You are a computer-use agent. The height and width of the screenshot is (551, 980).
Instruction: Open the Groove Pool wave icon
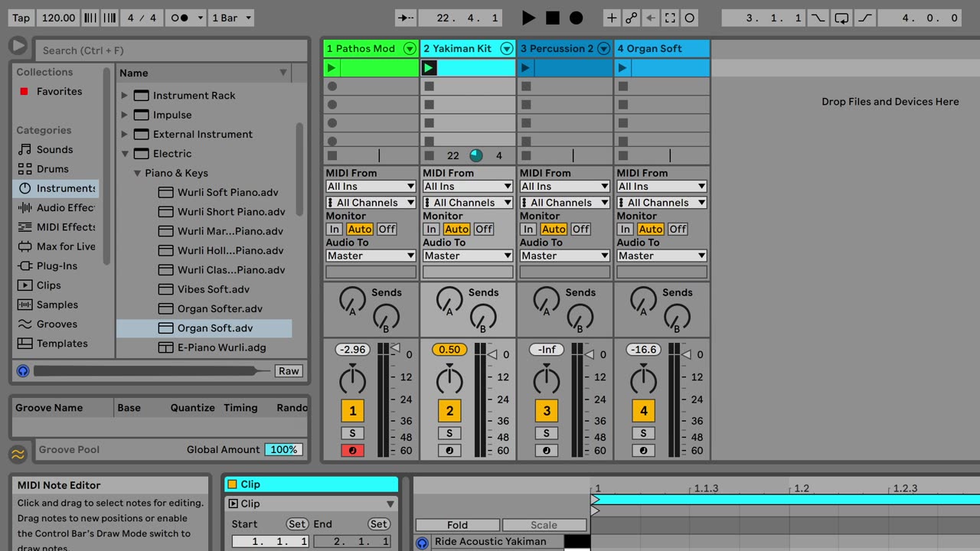[x=18, y=454]
